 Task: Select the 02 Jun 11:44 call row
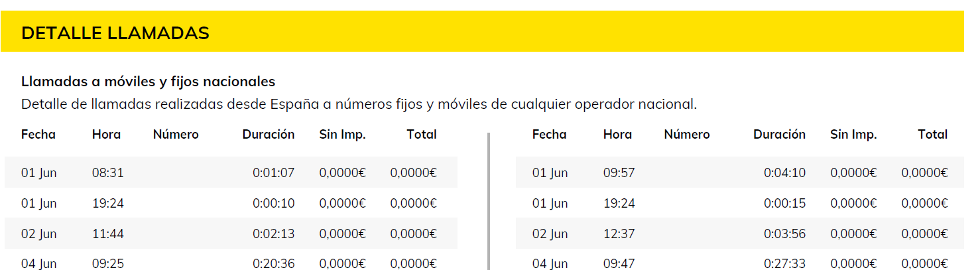[x=231, y=234]
